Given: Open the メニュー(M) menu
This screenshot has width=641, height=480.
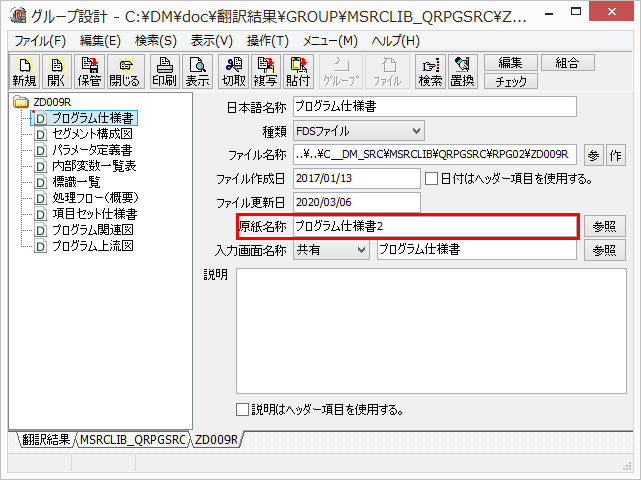Looking at the screenshot, I should tap(330, 41).
